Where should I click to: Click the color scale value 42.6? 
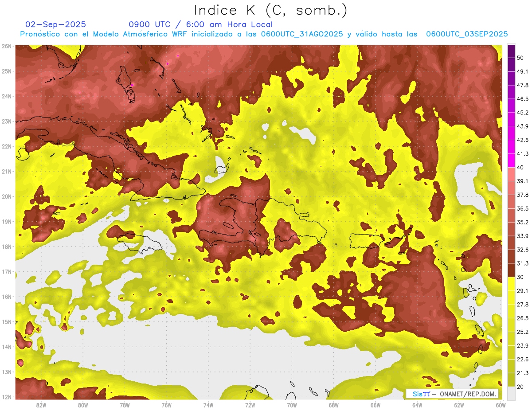pyautogui.click(x=522, y=140)
